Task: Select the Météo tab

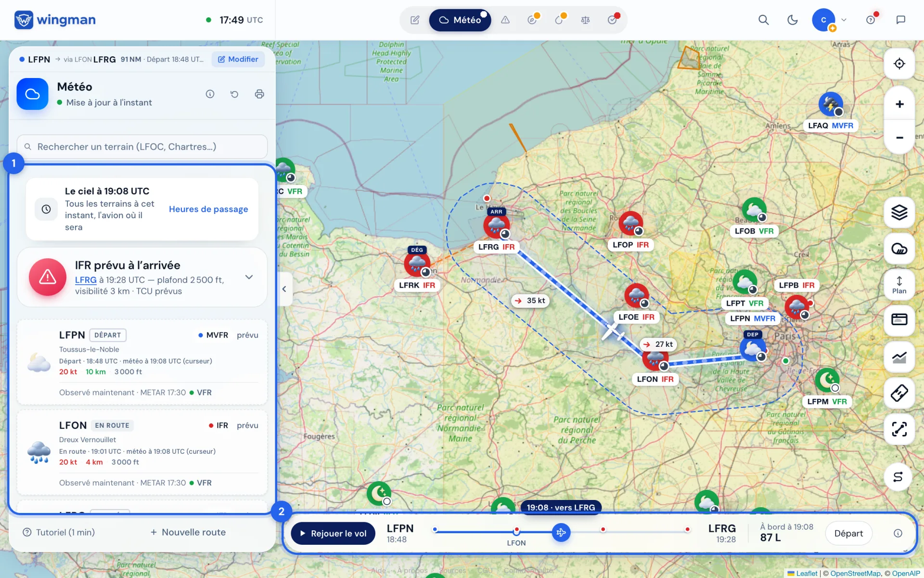Action: (460, 20)
